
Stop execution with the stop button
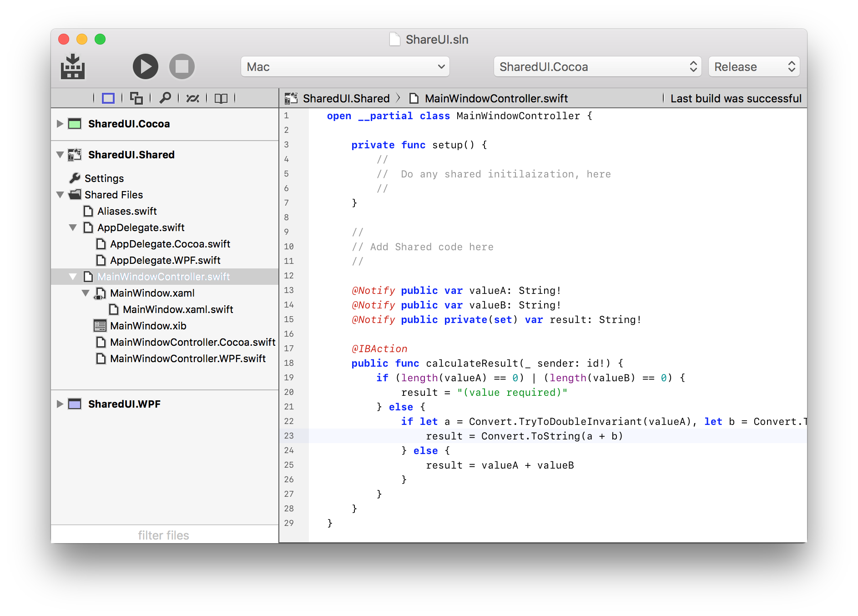point(182,66)
